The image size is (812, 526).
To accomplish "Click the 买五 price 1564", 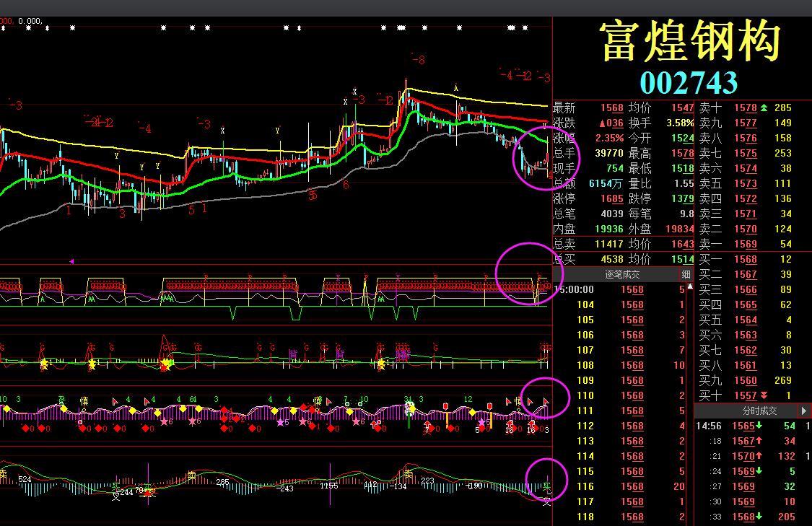I will click(745, 320).
